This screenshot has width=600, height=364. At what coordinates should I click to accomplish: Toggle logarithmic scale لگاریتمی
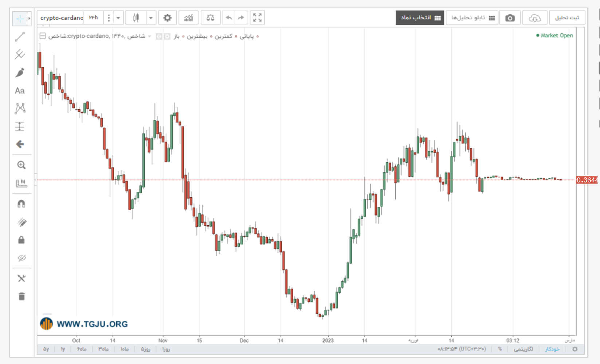click(x=523, y=349)
